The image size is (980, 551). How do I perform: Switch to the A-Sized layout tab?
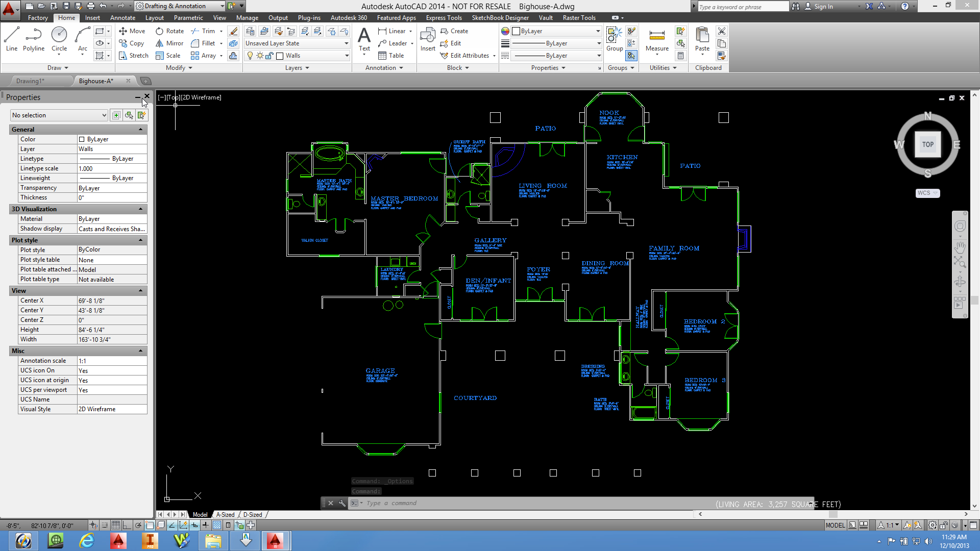[x=225, y=514]
